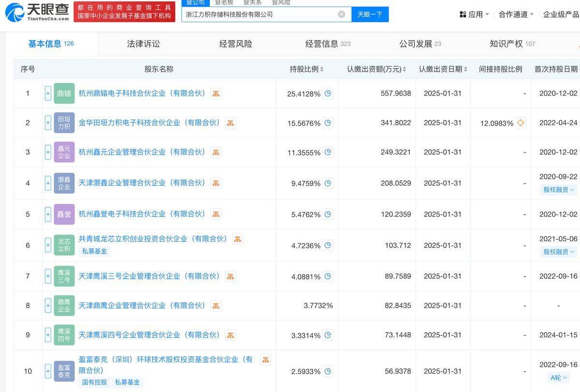
Task: Open equity structure icon for 天津鹰溪三号企业管理合伙企业
Action: [x=231, y=276]
